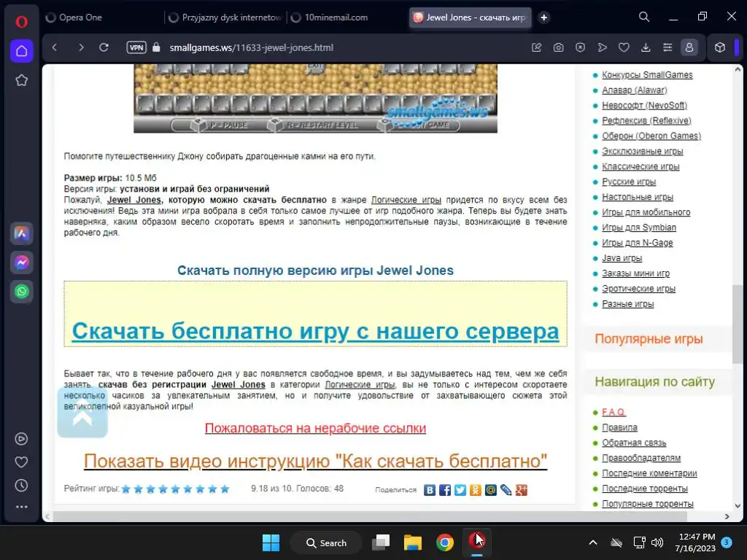Image resolution: width=747 pixels, height=560 pixels.
Task: Click the game screenshot image
Action: (315, 98)
